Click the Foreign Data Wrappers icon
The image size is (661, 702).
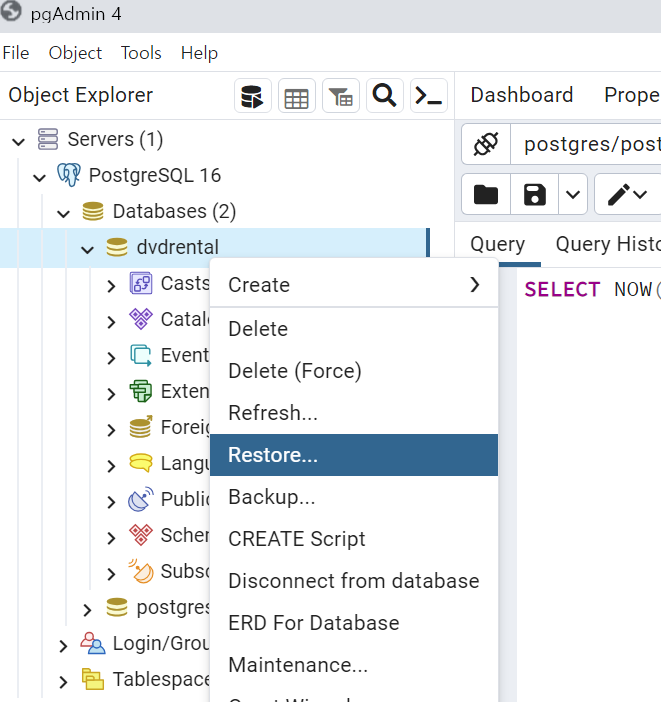(141, 427)
